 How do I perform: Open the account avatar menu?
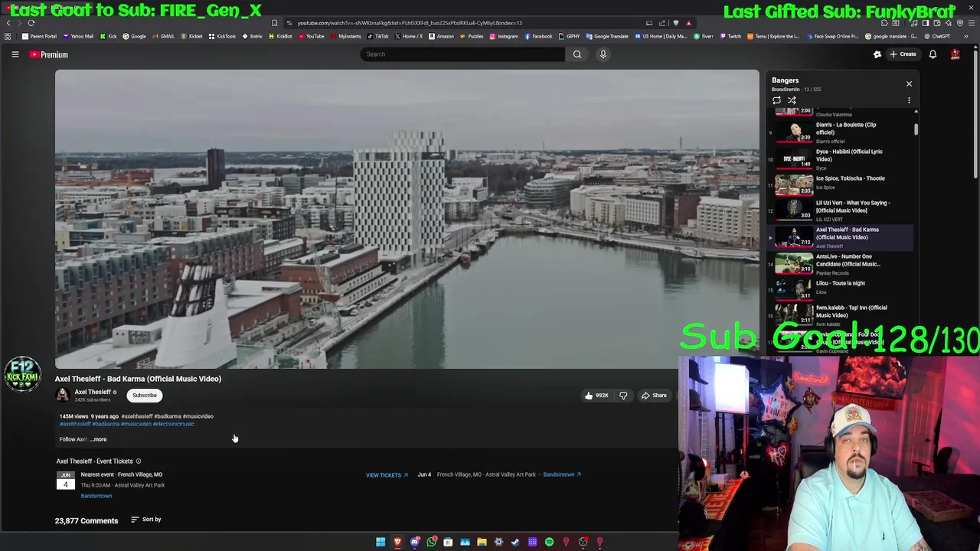coord(955,54)
